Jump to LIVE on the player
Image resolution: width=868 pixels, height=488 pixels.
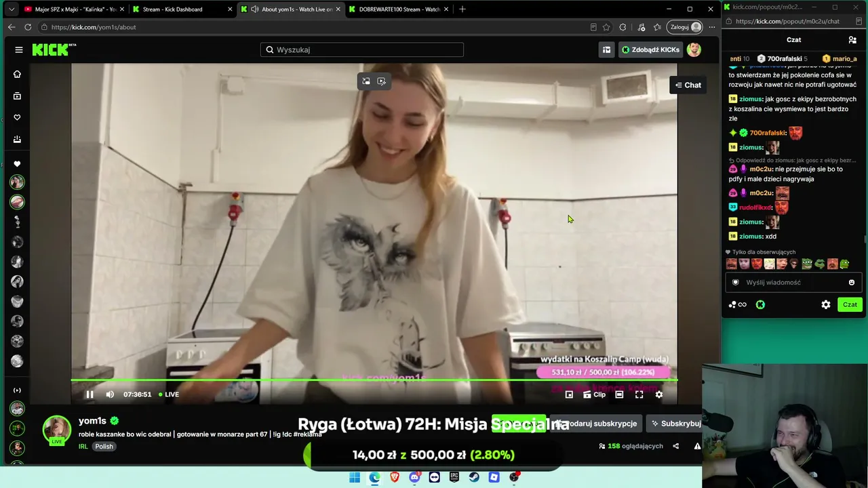coord(169,394)
